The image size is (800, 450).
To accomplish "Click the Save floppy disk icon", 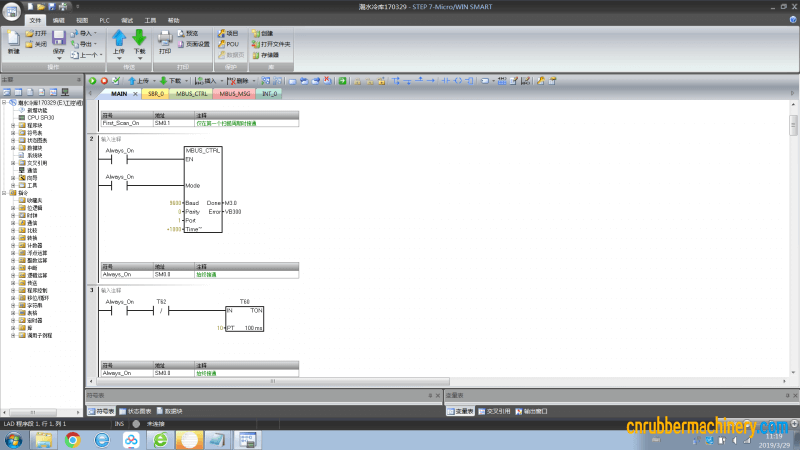I will [58, 38].
